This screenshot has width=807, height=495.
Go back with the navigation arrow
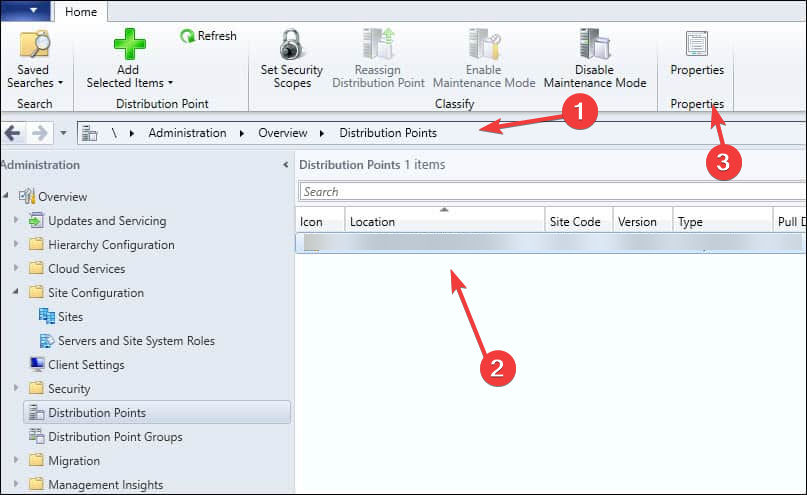click(x=12, y=133)
